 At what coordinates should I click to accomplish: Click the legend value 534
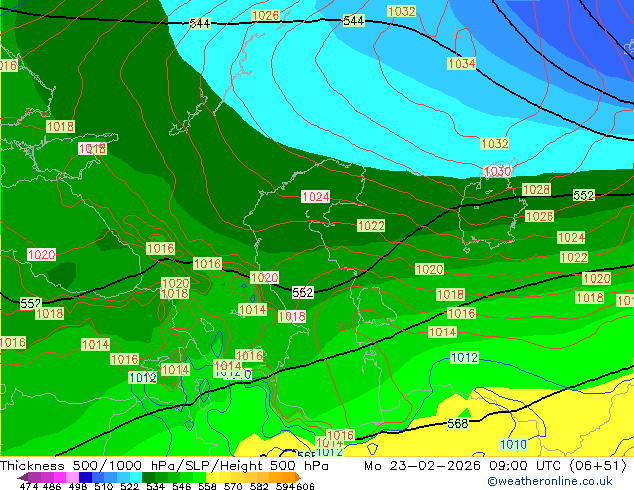pyautogui.click(x=155, y=486)
